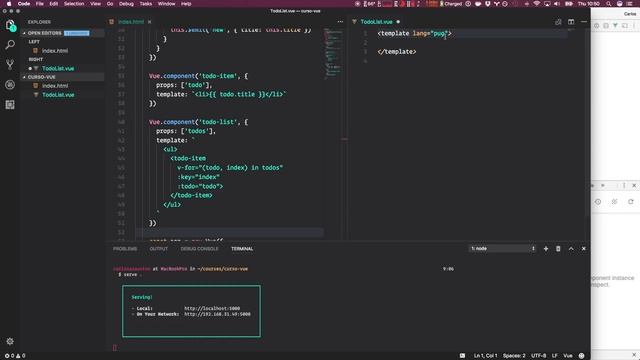
Task: Switch to the Output panel tab
Action: coord(159,249)
